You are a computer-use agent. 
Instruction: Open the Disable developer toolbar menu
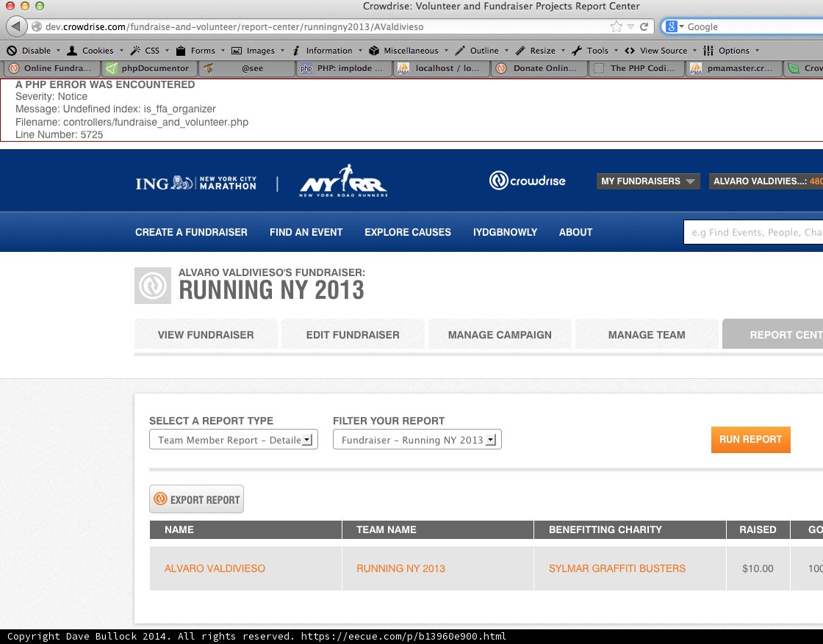coord(33,51)
